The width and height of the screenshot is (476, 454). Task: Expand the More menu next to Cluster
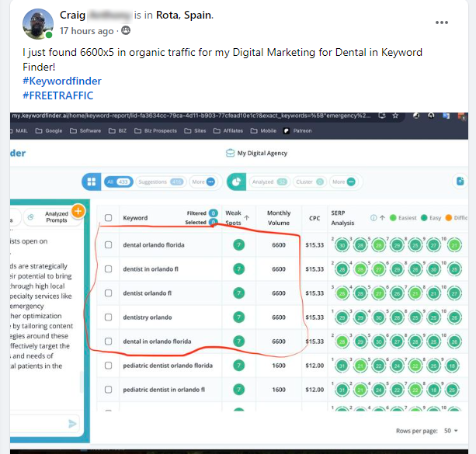click(346, 182)
